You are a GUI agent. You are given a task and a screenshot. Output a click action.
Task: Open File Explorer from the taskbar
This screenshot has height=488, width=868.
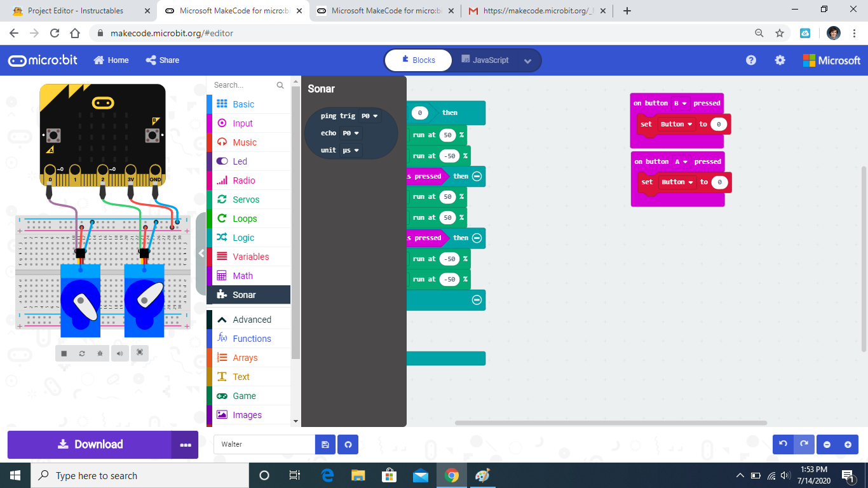tap(358, 475)
